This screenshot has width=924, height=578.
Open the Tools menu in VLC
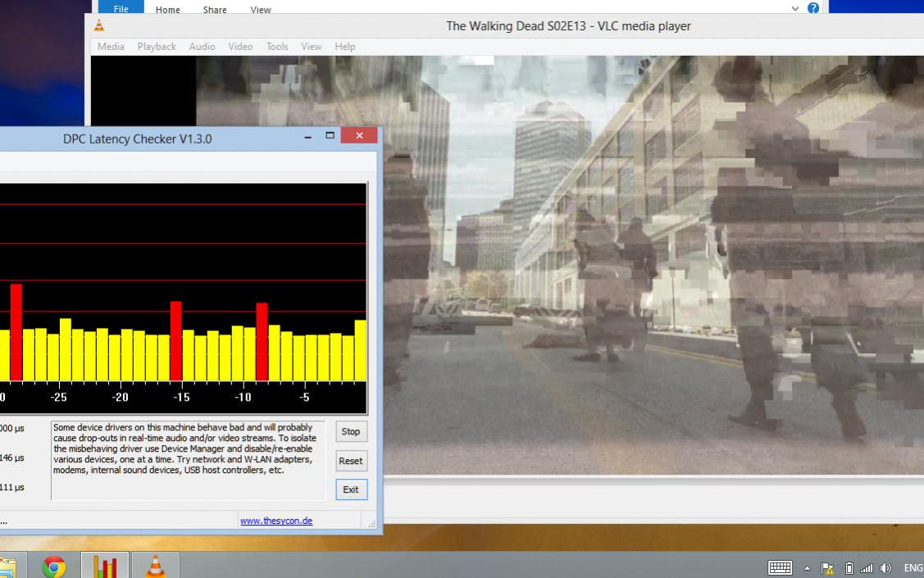277,47
